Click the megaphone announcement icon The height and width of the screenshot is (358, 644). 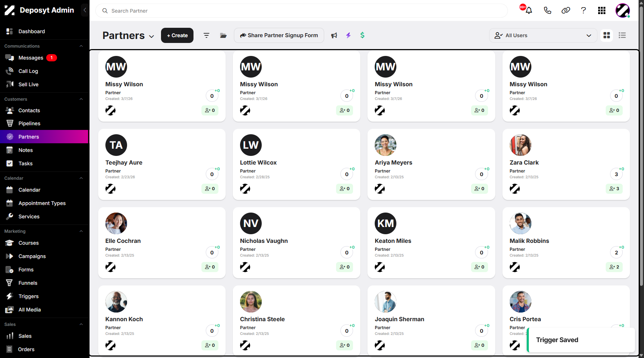[334, 35]
